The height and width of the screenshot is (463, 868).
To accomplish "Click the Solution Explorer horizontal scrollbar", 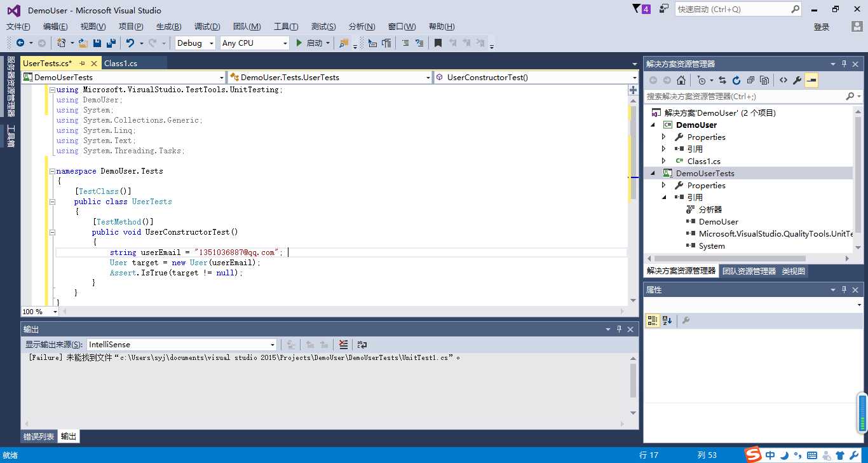I will click(x=730, y=258).
